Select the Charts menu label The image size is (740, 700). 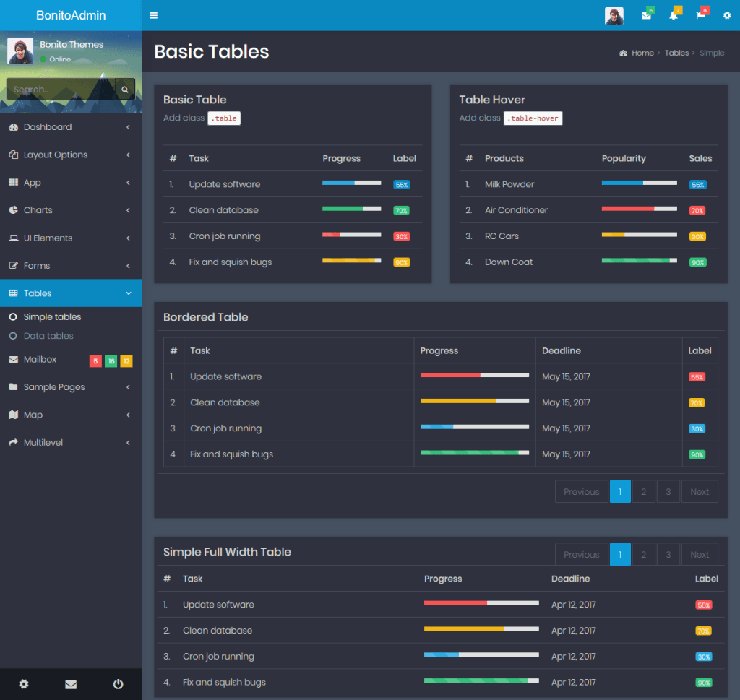click(38, 210)
